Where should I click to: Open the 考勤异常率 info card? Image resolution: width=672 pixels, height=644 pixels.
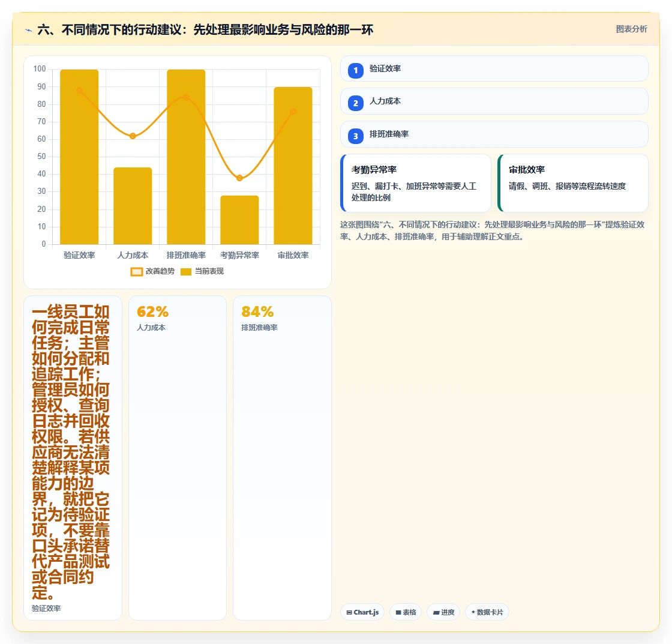tap(416, 183)
